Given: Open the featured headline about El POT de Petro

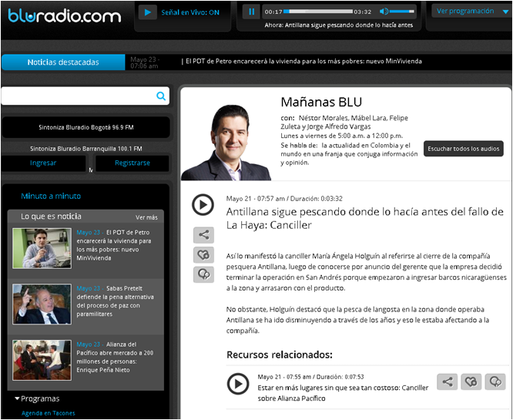Looking at the screenshot, I should pyautogui.click(x=303, y=61).
